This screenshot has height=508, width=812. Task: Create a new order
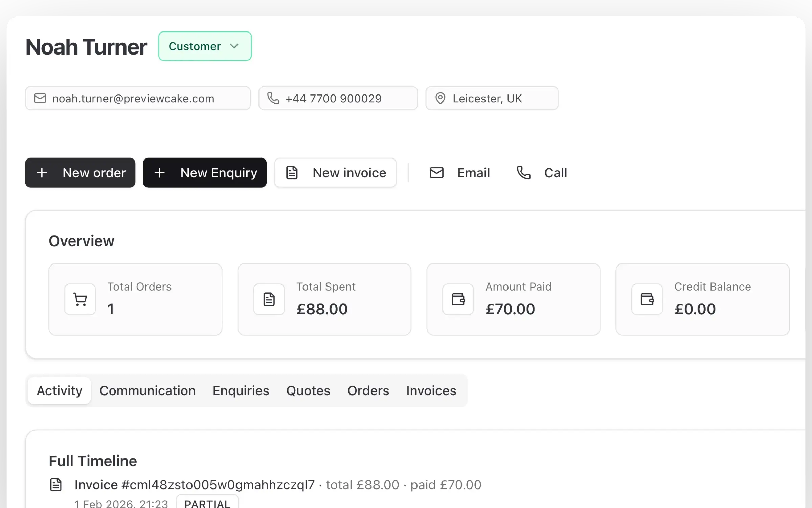pos(80,173)
